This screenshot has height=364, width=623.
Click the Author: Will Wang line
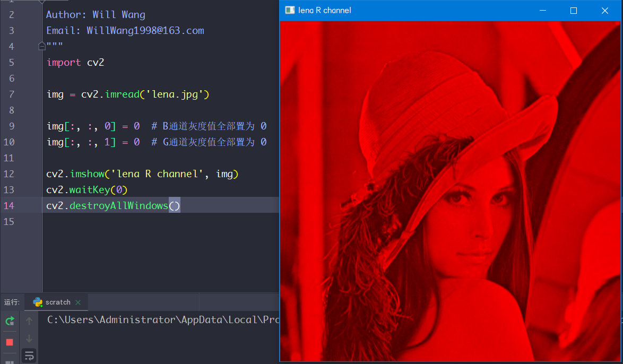click(x=96, y=15)
